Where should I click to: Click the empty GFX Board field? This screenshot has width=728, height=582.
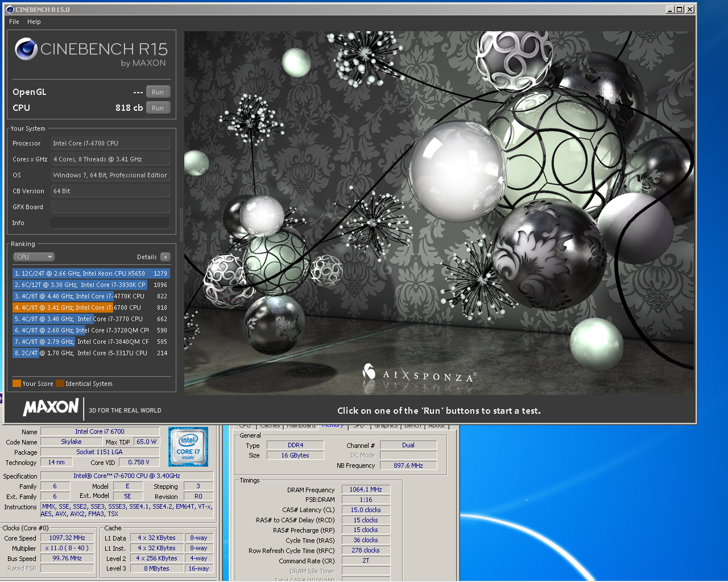[110, 207]
